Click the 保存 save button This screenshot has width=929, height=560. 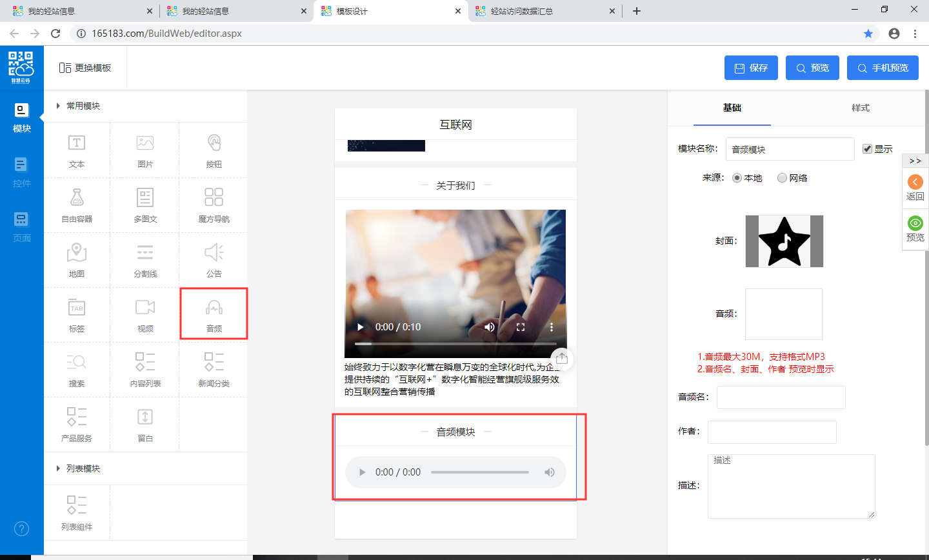pos(751,68)
